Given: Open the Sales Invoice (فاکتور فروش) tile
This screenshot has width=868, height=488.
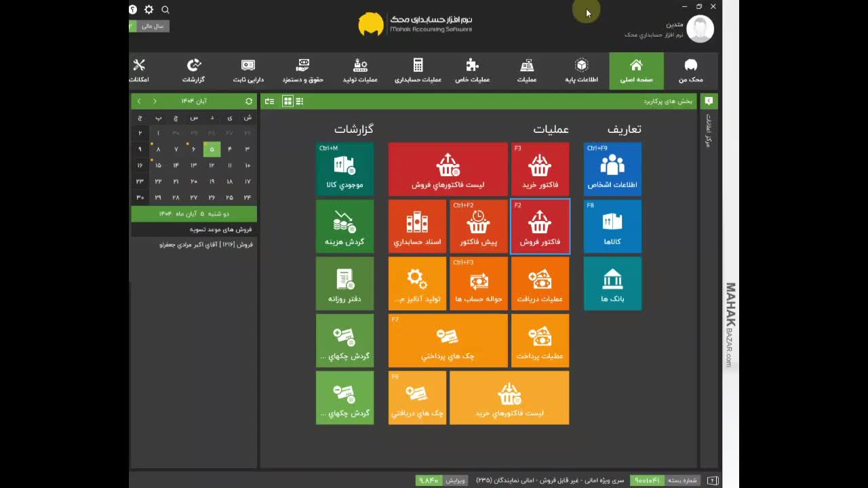Looking at the screenshot, I should (x=540, y=226).
